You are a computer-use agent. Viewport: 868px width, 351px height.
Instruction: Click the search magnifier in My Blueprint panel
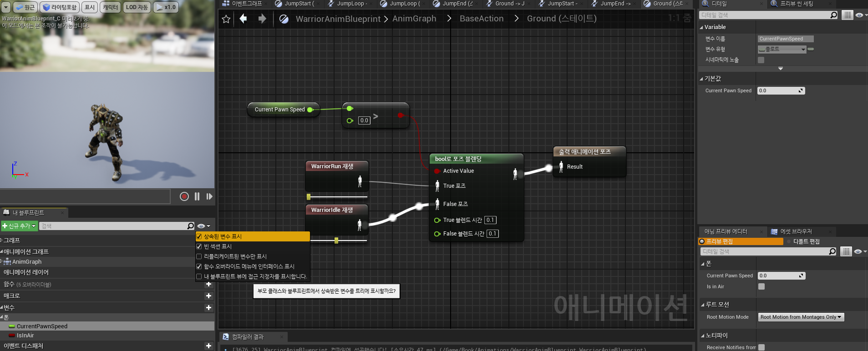191,226
